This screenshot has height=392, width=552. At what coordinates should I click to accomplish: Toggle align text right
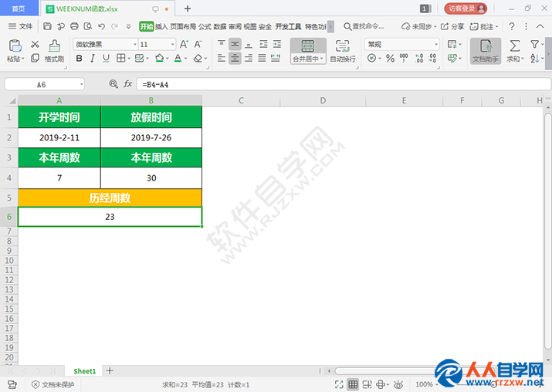(249, 58)
